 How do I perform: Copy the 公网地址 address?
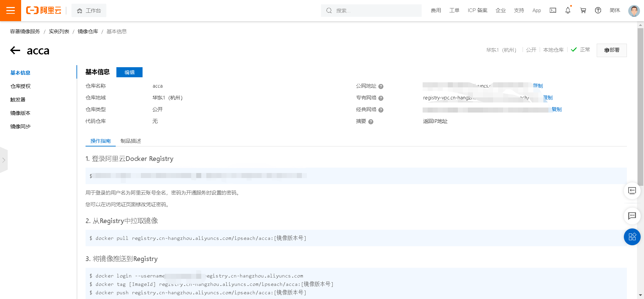coord(538,86)
